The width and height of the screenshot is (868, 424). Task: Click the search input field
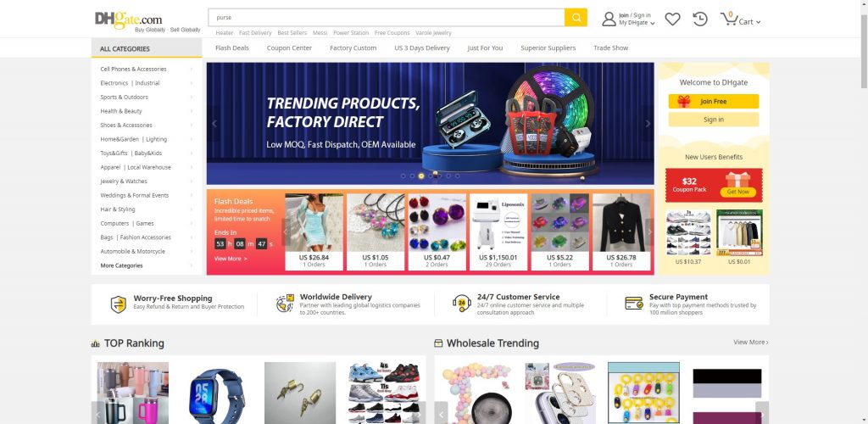[x=387, y=18]
